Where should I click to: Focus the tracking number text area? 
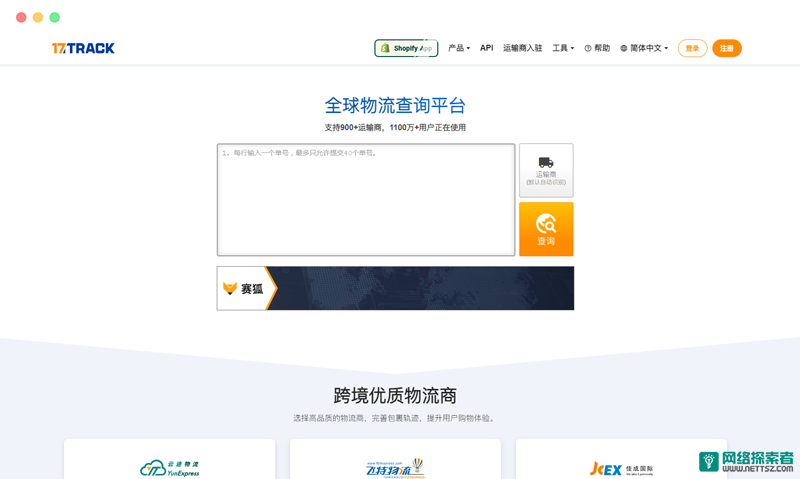tap(366, 199)
